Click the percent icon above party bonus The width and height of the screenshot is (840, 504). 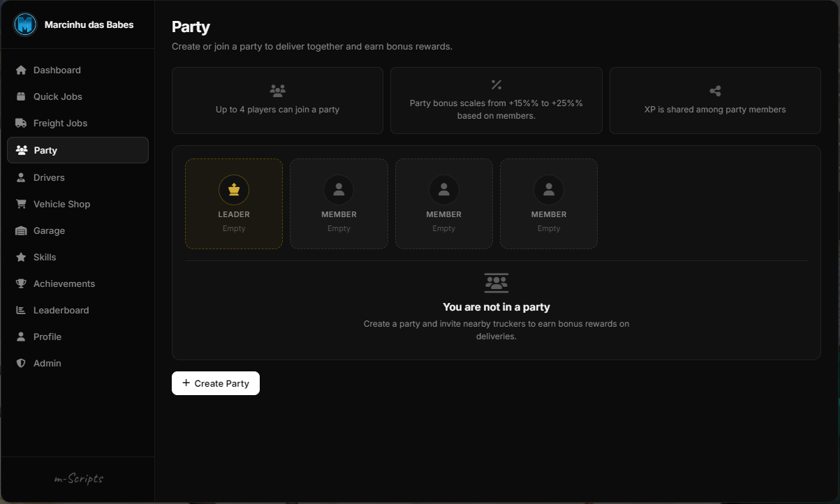click(496, 84)
